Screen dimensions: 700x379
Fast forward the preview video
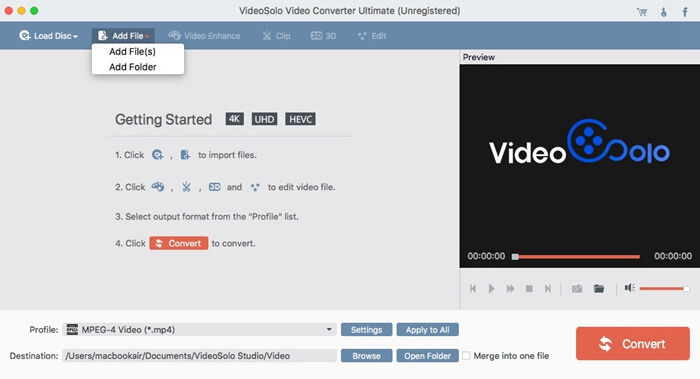pos(510,289)
